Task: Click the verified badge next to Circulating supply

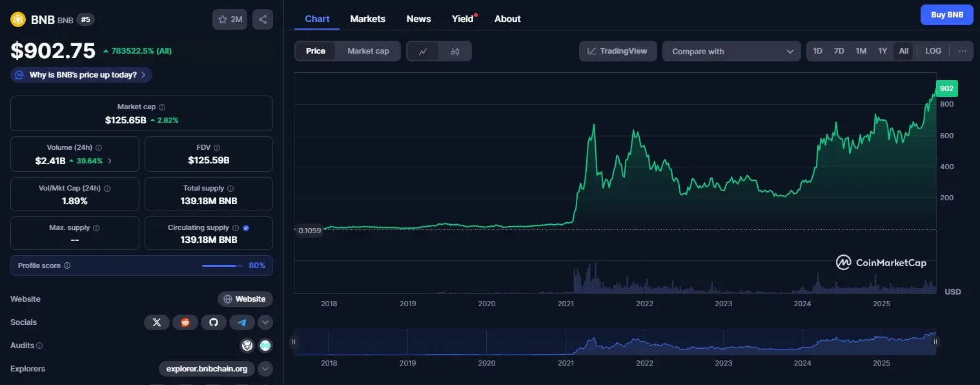Action: click(246, 228)
